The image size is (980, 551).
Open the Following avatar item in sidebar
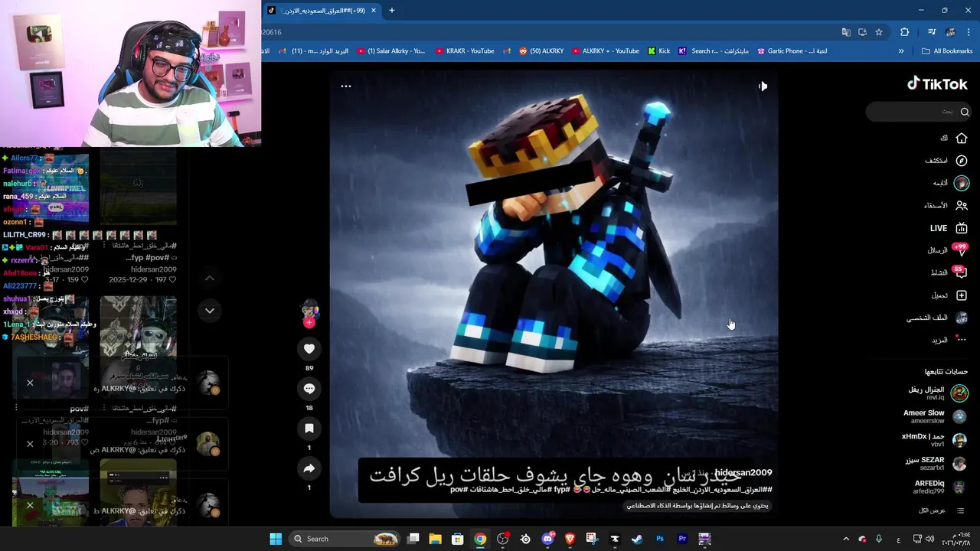[962, 183]
